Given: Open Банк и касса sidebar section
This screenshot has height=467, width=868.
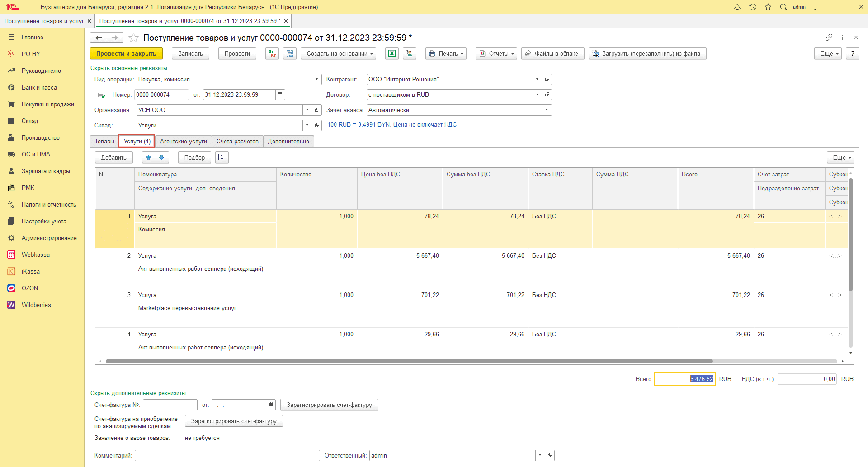Looking at the screenshot, I should click(x=39, y=87).
